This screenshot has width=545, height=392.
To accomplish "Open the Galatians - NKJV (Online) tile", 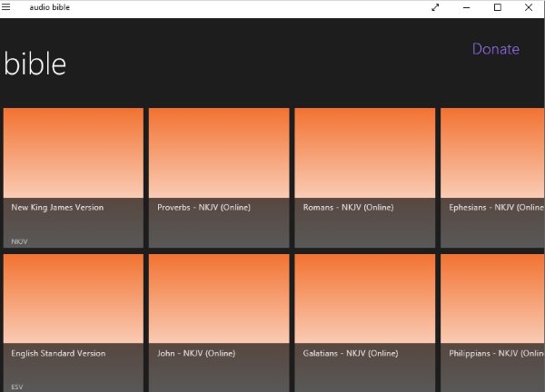I will tap(365, 323).
